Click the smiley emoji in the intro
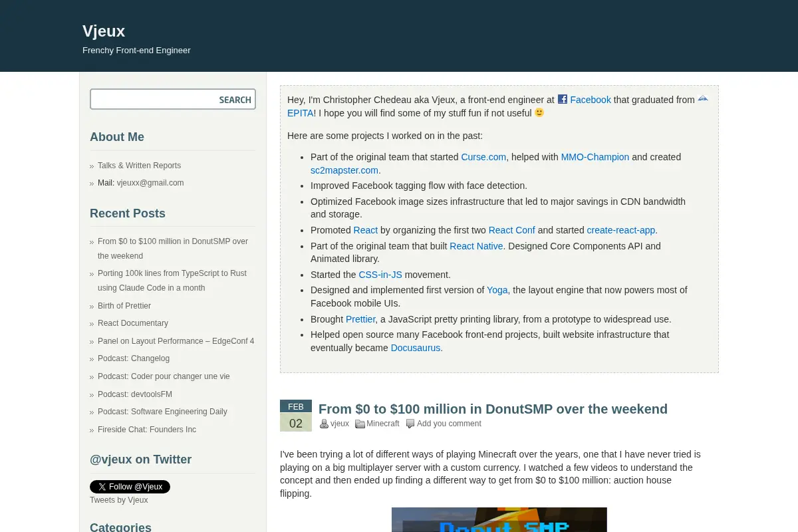The width and height of the screenshot is (798, 532). pyautogui.click(x=539, y=112)
